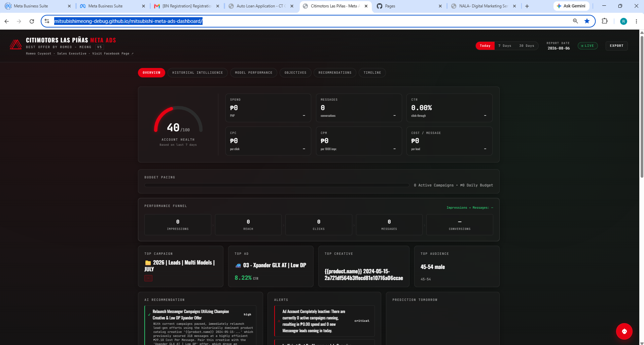The image size is (644, 345).
Task: Select the 30 Days date range
Action: 527,46
